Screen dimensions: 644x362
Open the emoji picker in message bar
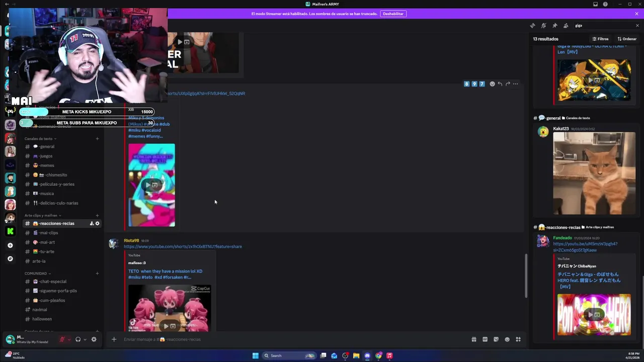507,339
